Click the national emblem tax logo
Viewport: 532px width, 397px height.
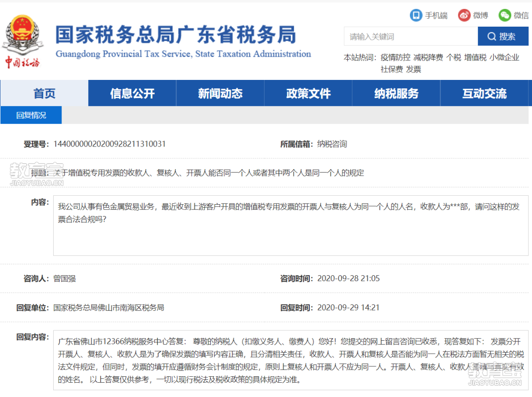click(x=23, y=41)
